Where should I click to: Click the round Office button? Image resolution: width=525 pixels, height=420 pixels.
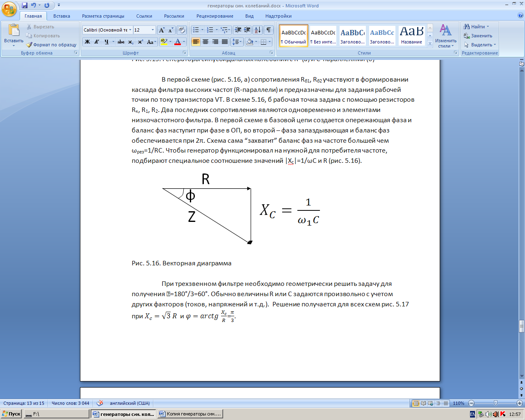9,9
